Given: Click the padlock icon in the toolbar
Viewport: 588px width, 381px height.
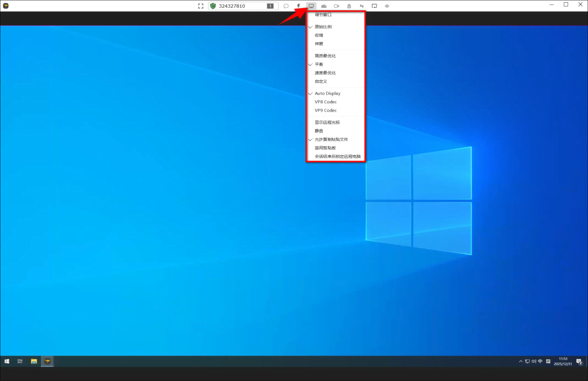Looking at the screenshot, I should 349,6.
